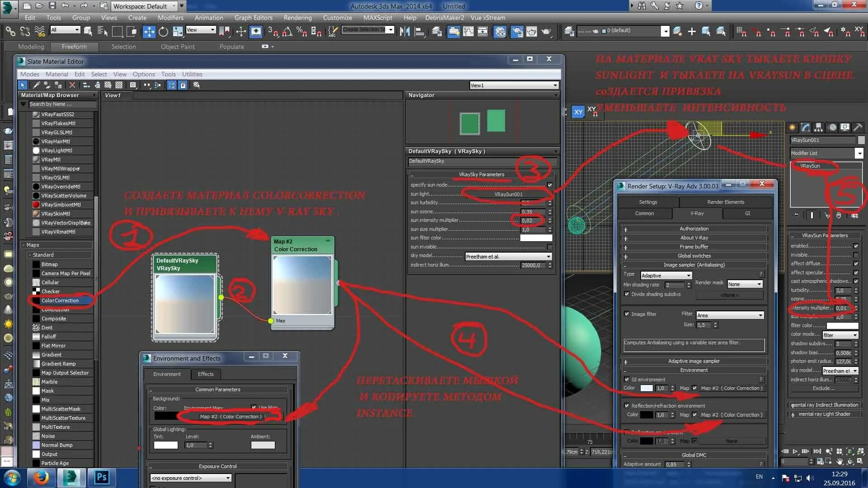868x488 pixels.
Task: Open Image sampler Type dropdown
Action: 666,275
